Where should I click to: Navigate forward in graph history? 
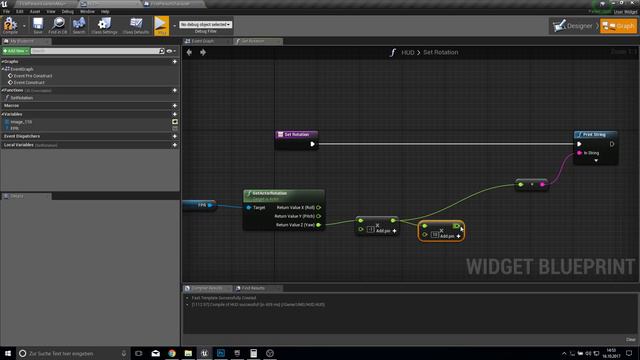coord(203,52)
